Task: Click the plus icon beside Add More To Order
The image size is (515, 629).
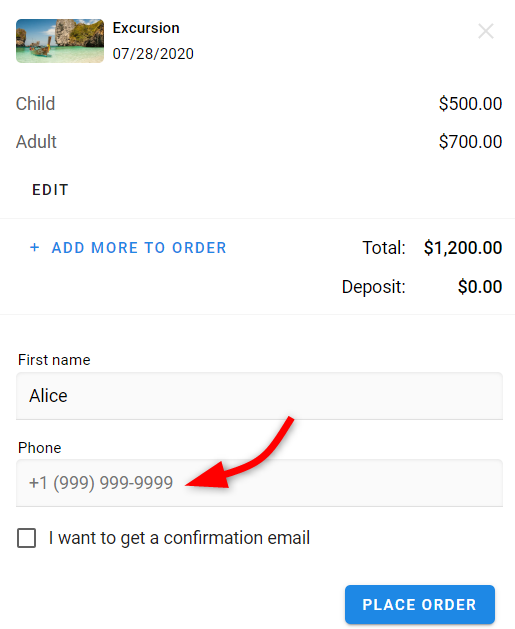Action: [x=34, y=248]
